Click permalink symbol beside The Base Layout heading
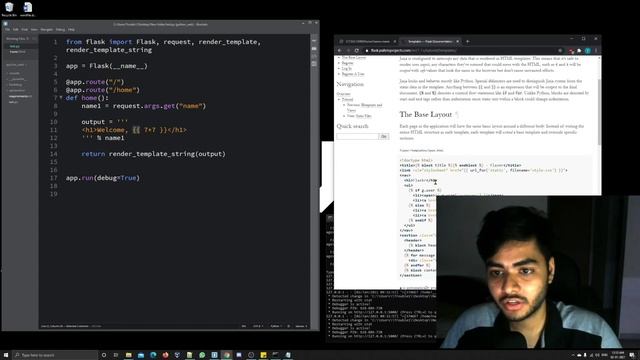Viewport: 640px width, 360px height. [x=457, y=115]
